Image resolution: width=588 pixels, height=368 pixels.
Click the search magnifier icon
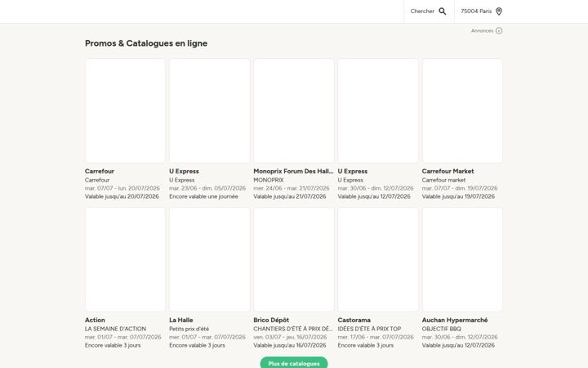(x=443, y=11)
